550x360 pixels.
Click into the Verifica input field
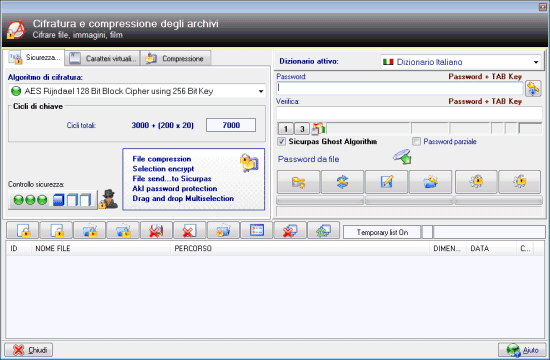[x=409, y=113]
